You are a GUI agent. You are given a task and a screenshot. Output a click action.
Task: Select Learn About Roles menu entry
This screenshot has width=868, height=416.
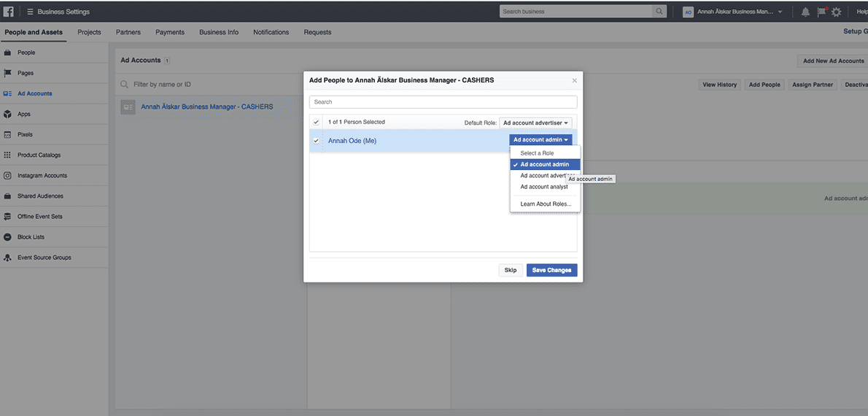tap(546, 204)
